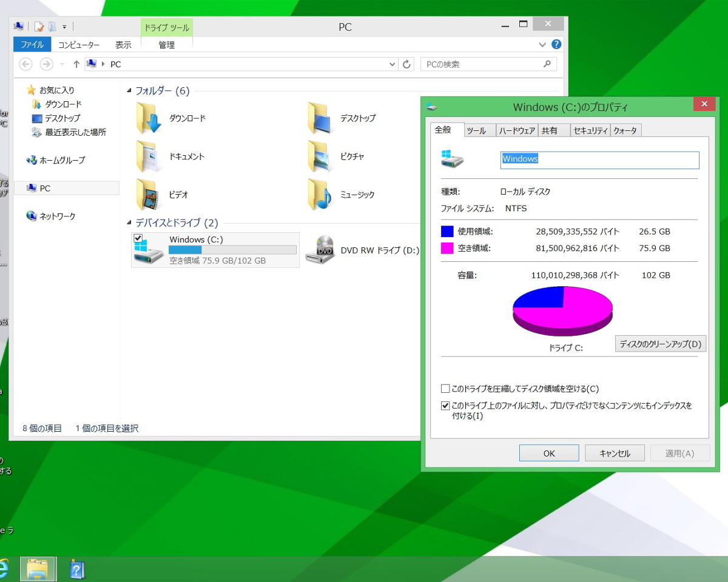Screen dimensions: 728x582
Task: Open the File (ファイル) ribbon tab
Action: [x=32, y=45]
